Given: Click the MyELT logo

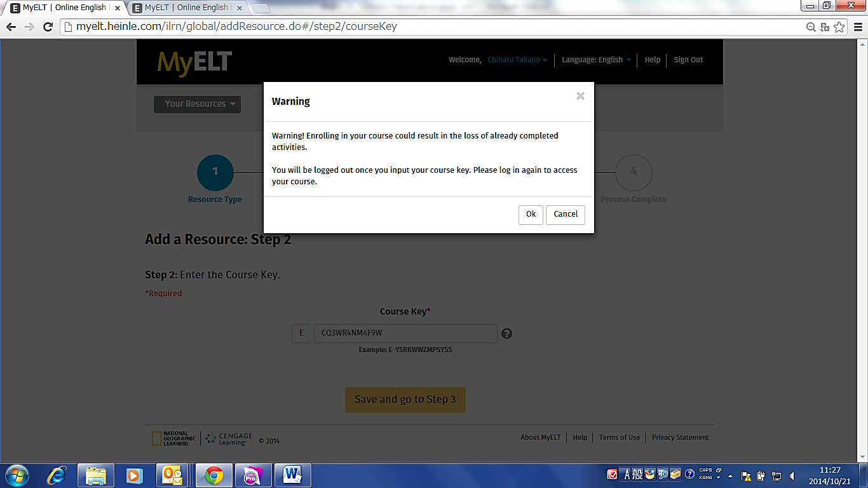Looking at the screenshot, I should tap(194, 63).
